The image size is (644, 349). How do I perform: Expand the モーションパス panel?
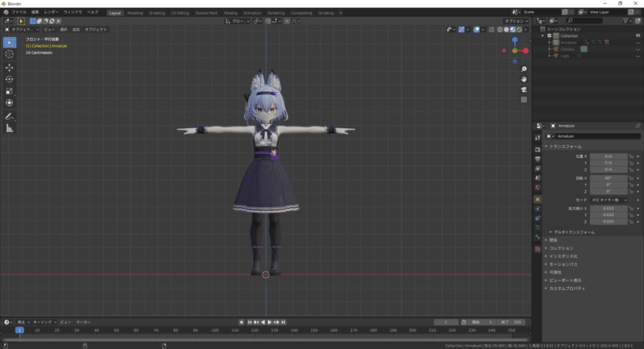[561, 264]
